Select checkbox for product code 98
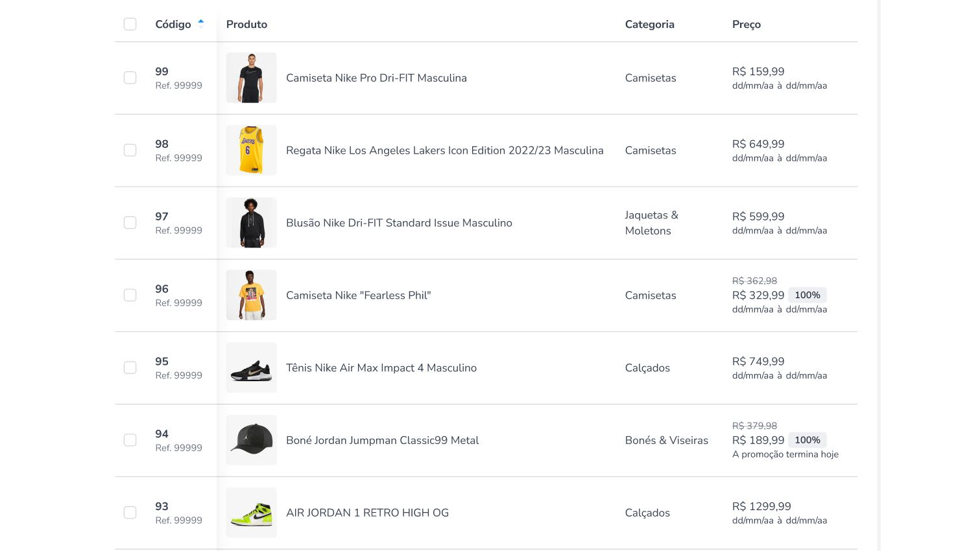 130,150
